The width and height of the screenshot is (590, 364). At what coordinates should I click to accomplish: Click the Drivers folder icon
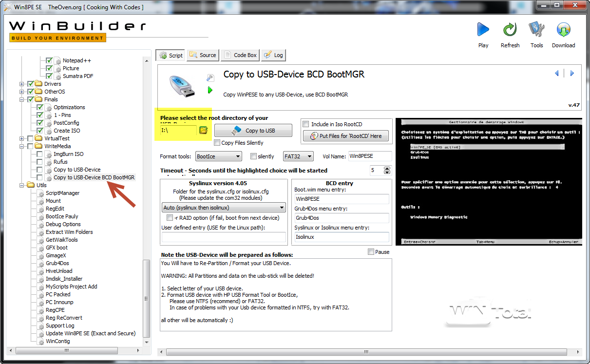pyautogui.click(x=39, y=84)
